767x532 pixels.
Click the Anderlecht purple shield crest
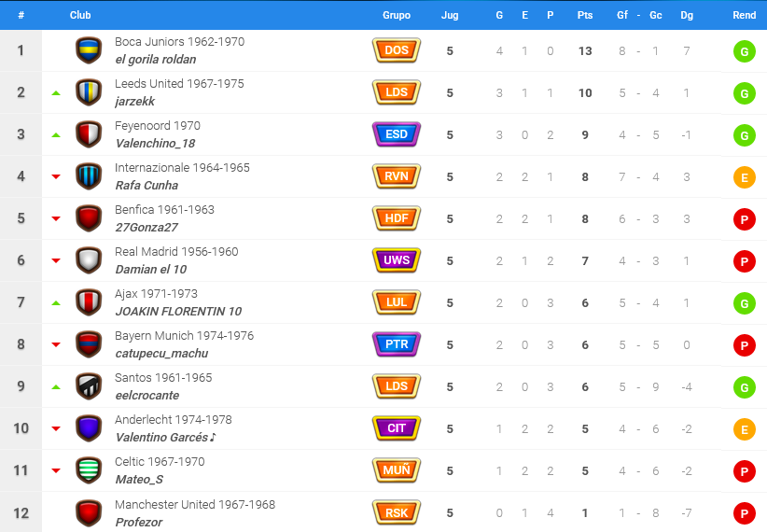coord(89,428)
